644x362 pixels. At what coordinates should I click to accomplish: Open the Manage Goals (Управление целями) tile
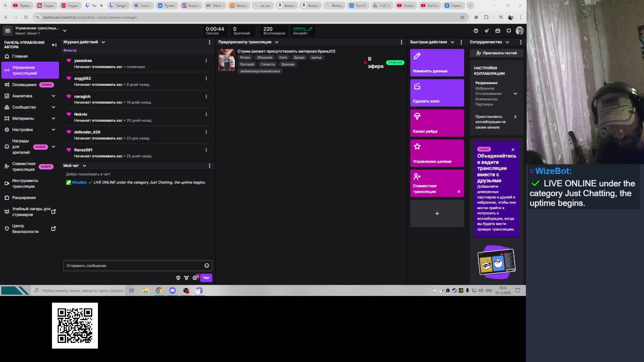pos(437,153)
